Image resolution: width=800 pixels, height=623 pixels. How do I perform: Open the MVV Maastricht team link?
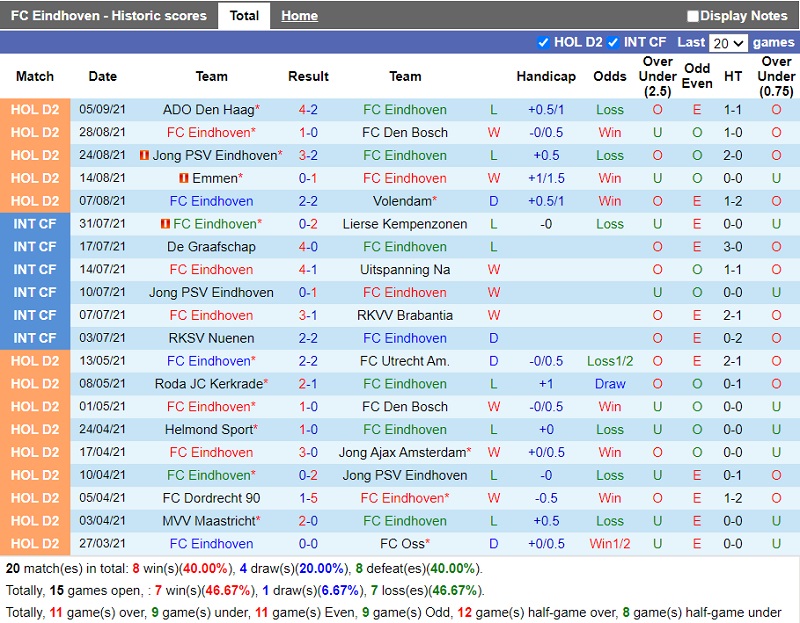tap(209, 521)
